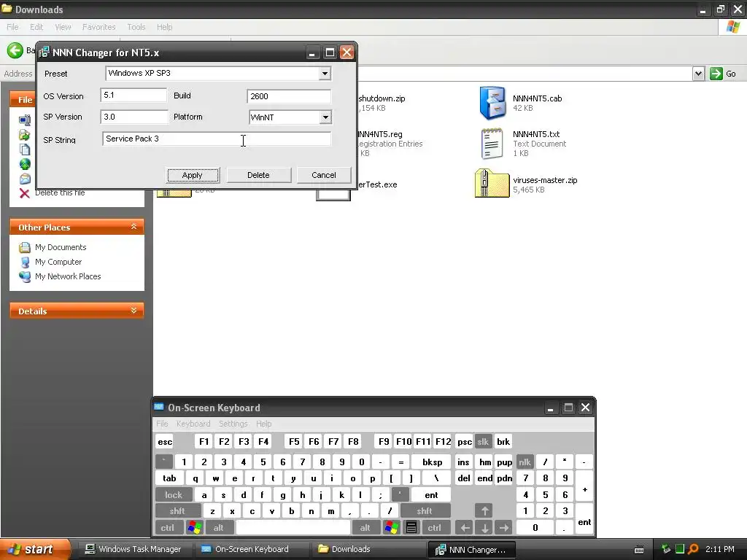Click My Computer icon in sidebar
747x560 pixels.
25,262
